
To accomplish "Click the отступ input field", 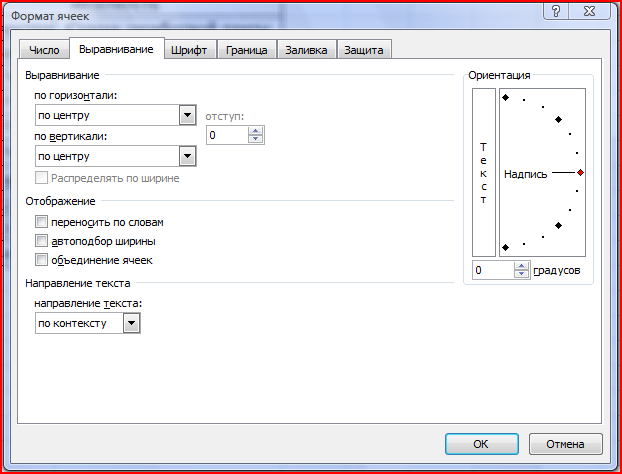I will 227,135.
